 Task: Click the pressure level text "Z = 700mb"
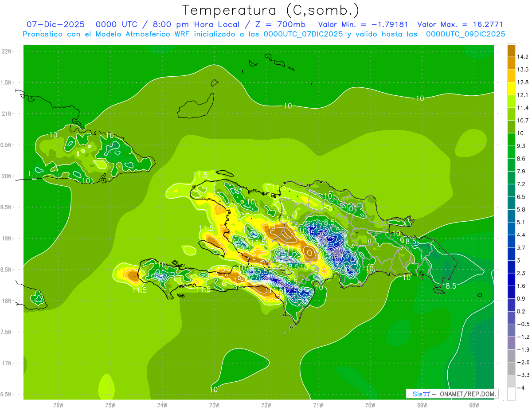coord(280,24)
